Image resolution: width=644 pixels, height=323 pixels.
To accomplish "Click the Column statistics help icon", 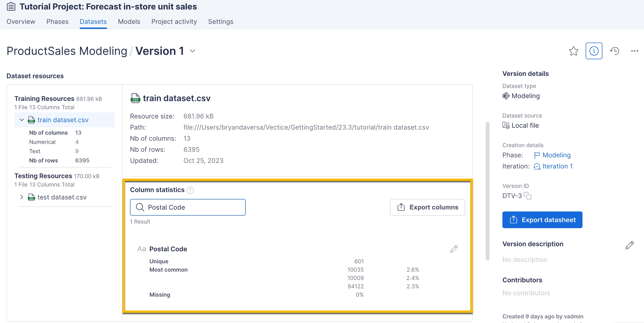I will click(x=190, y=190).
